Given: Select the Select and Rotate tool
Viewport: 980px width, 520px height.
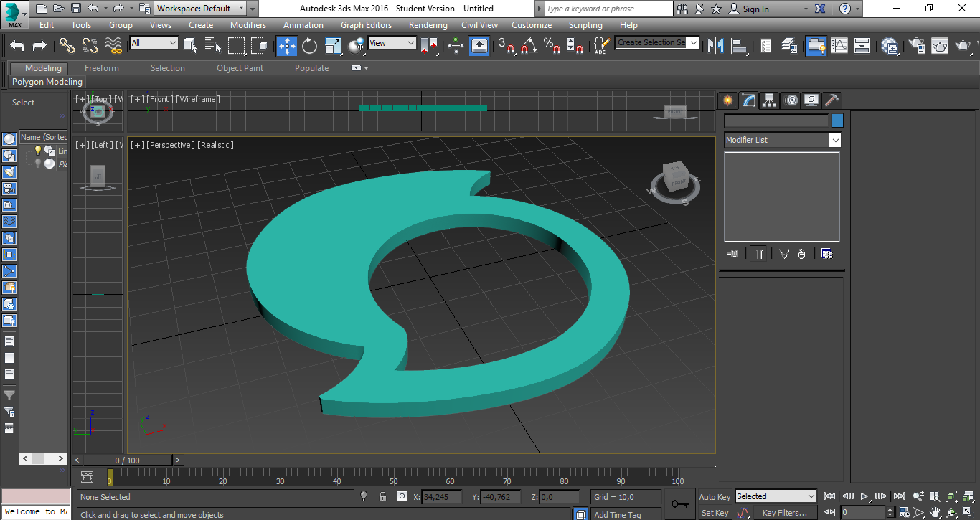Looking at the screenshot, I should 309,46.
